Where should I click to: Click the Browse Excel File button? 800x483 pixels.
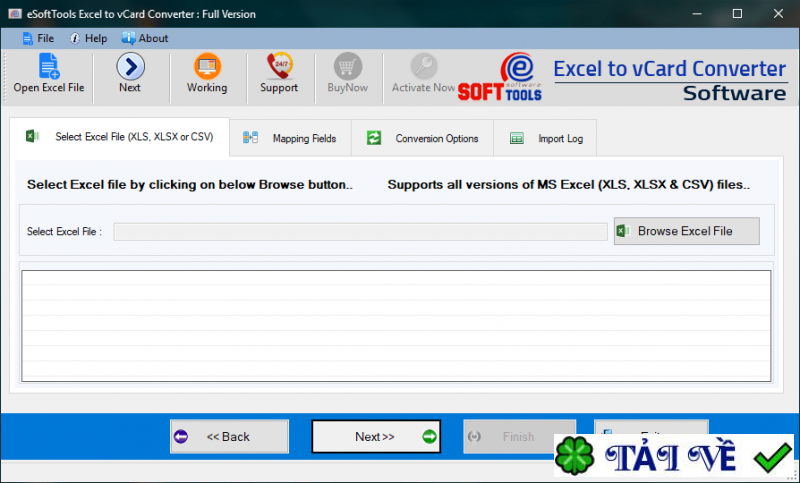(x=686, y=231)
